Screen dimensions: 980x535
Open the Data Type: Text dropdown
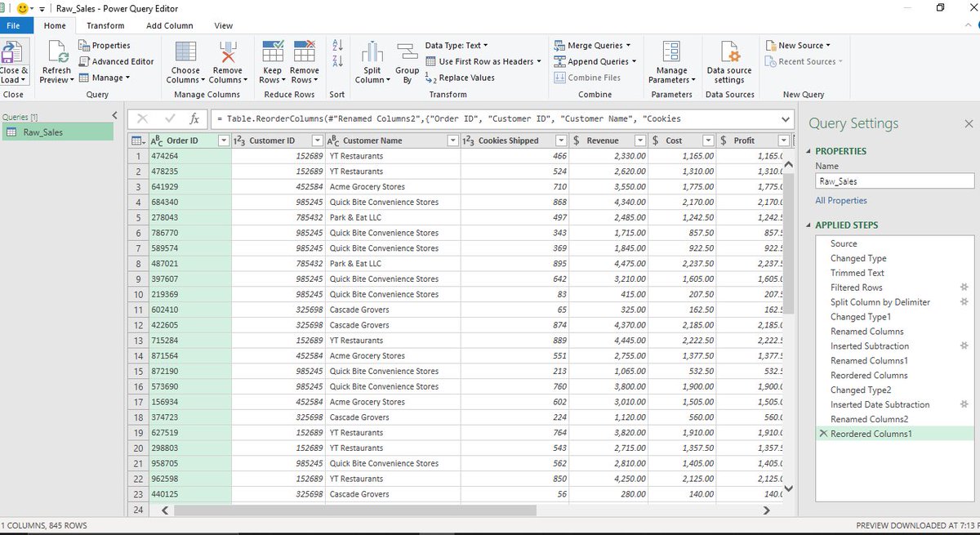(456, 46)
